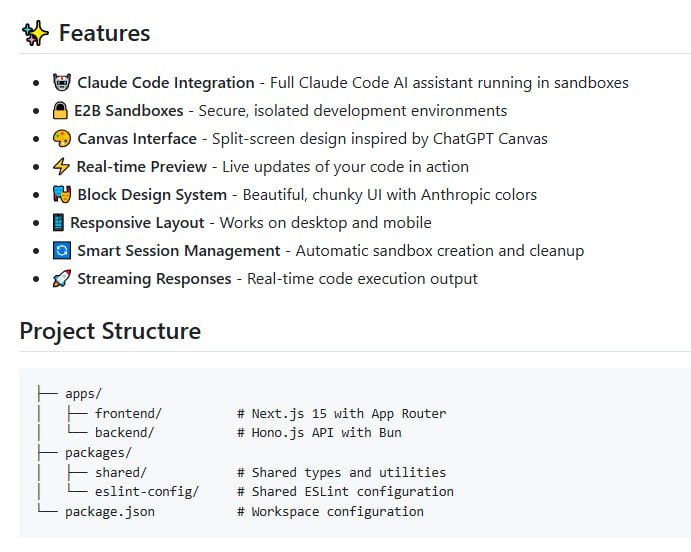Screen dimensions: 691x552
Task: Click the eslint-config/ entry in project tree
Action: pos(147,492)
